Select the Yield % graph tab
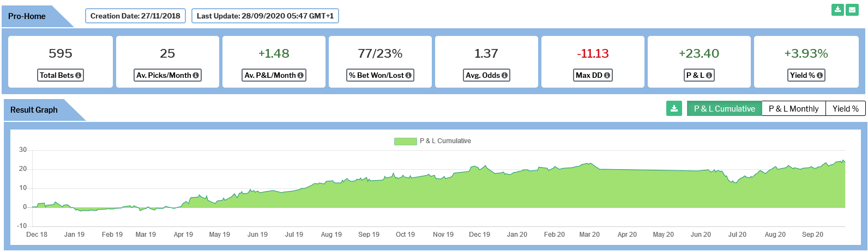Screen dimensions: 868x252 [x=845, y=109]
